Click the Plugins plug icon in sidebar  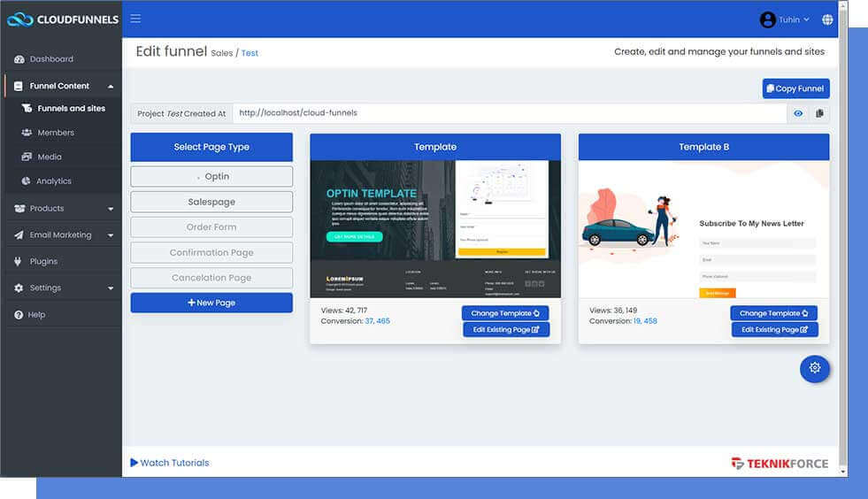(19, 262)
